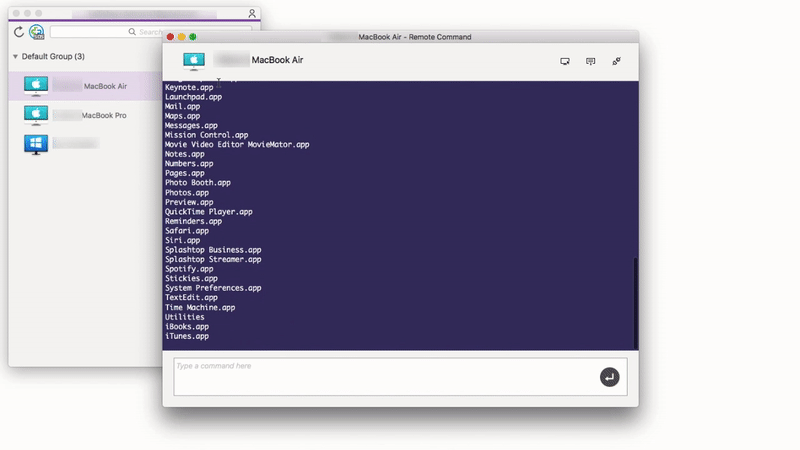Send command with the return arrow button

click(609, 377)
